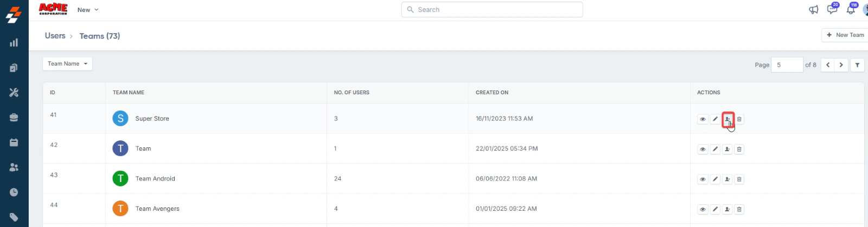Edit the Team Avengers entry
This screenshot has height=227, width=868.
point(715,209)
